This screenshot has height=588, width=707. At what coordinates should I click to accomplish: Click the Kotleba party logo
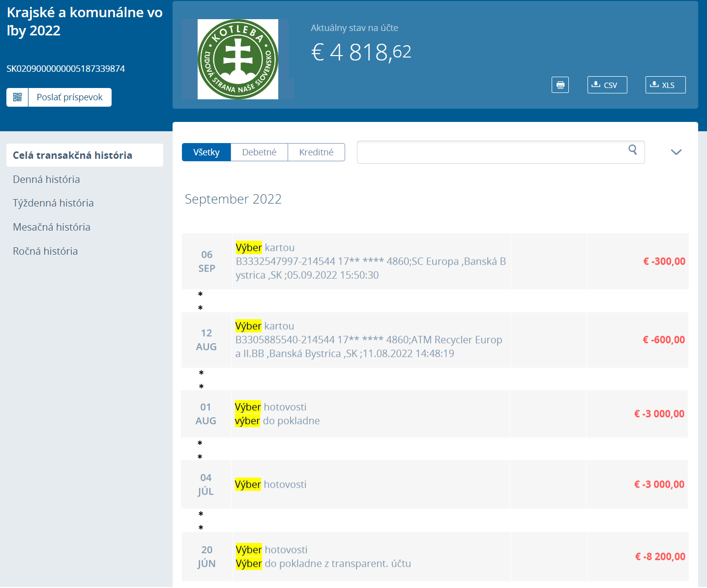[238, 59]
